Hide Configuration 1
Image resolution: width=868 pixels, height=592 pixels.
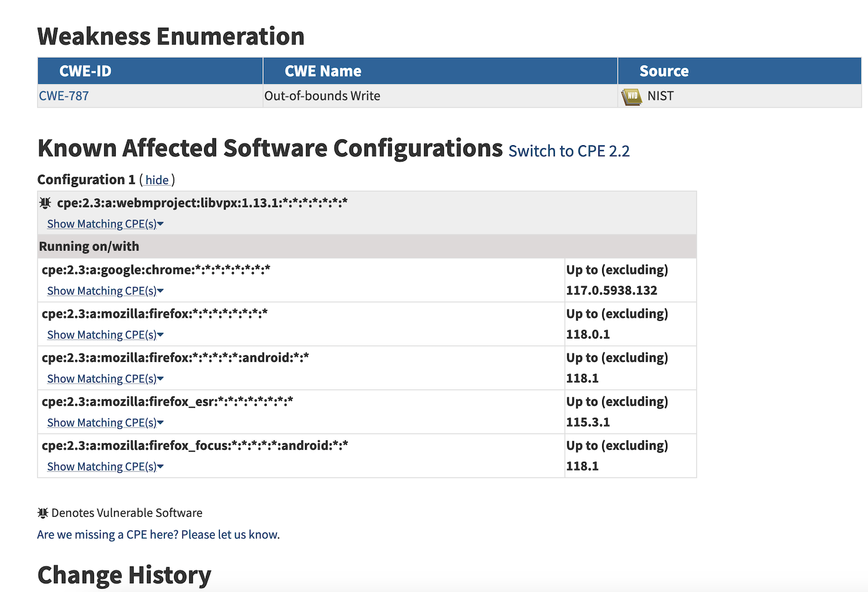click(x=157, y=180)
